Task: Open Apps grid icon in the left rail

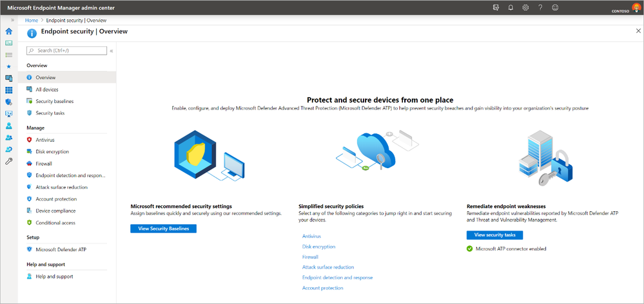Action: coord(8,90)
